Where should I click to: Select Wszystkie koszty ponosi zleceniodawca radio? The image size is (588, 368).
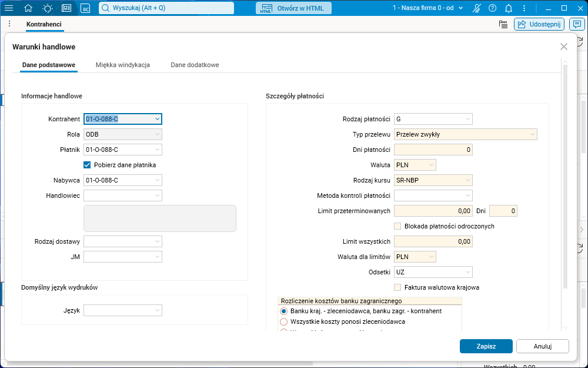click(284, 321)
